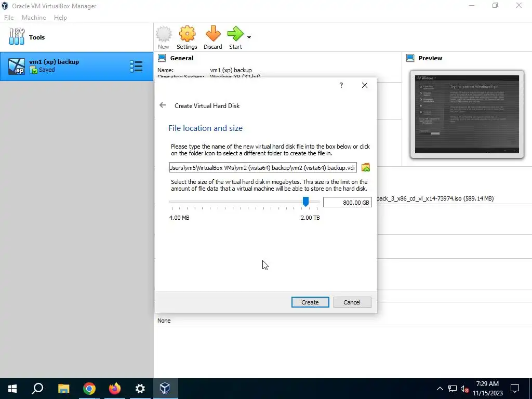Select vm1 (xp) backup machine entry
532x399 pixels.
(x=77, y=66)
